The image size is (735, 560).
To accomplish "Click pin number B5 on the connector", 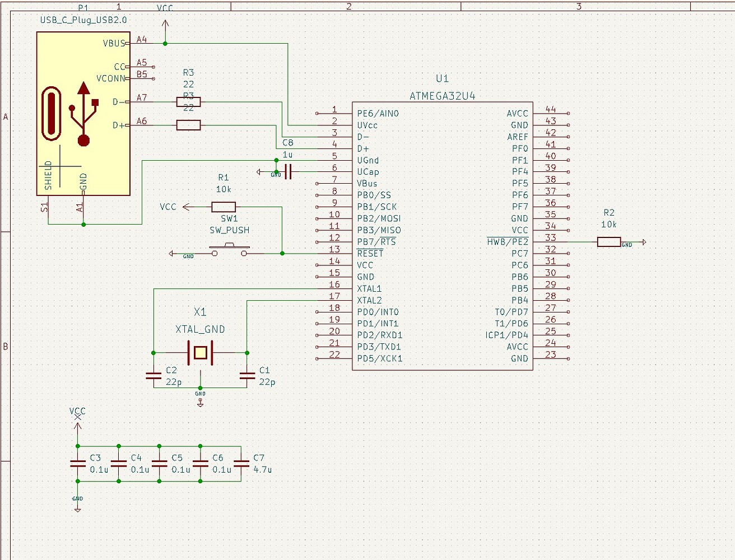I will coord(142,74).
